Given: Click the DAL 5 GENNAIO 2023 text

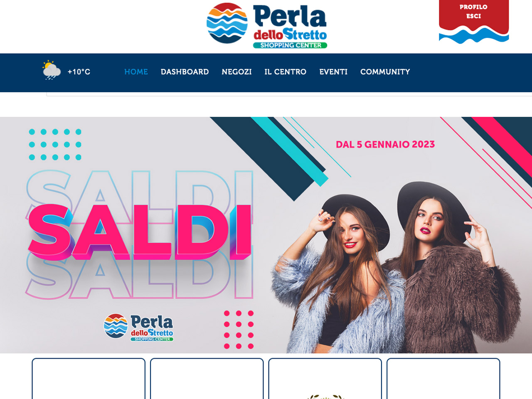Looking at the screenshot, I should [385, 145].
